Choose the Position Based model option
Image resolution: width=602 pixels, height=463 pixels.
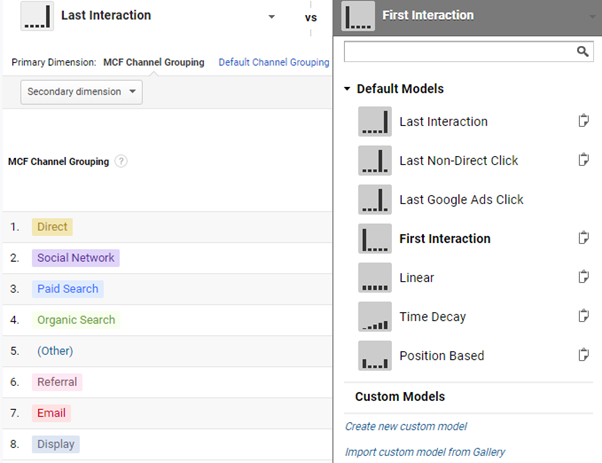coord(441,355)
